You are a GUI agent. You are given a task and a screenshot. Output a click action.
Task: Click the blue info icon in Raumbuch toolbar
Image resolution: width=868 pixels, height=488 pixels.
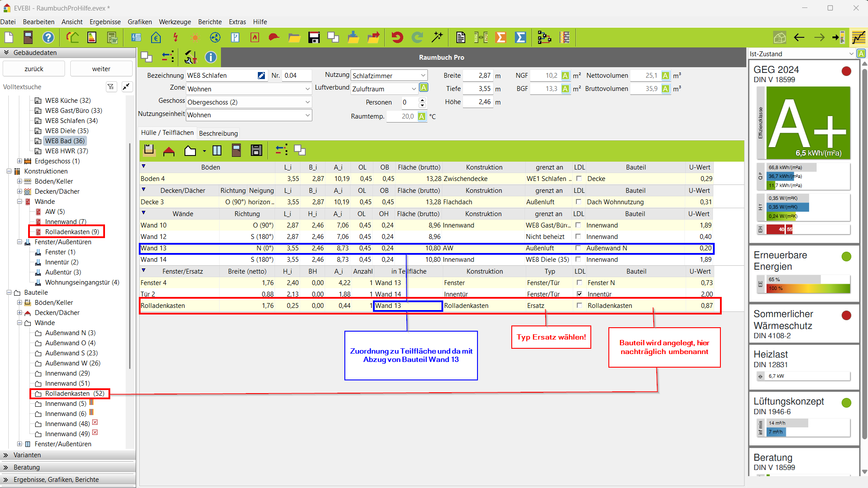211,57
